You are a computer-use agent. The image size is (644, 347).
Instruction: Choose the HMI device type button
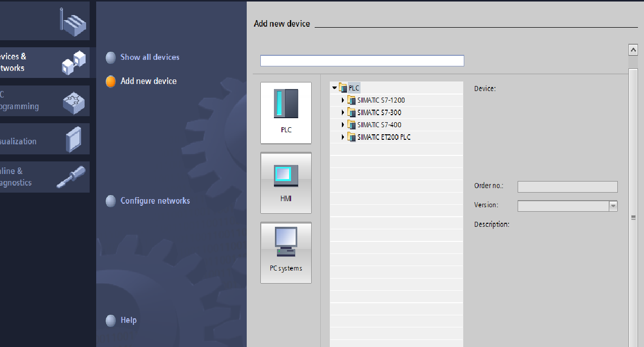(x=286, y=183)
